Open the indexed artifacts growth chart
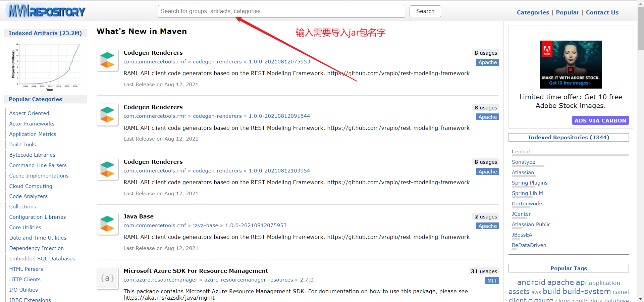644x302 pixels. point(46,66)
